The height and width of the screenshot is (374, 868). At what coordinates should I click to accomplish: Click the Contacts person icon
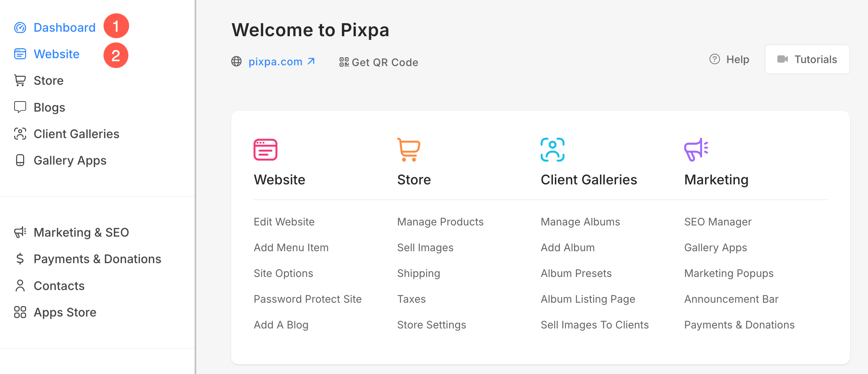click(x=20, y=286)
